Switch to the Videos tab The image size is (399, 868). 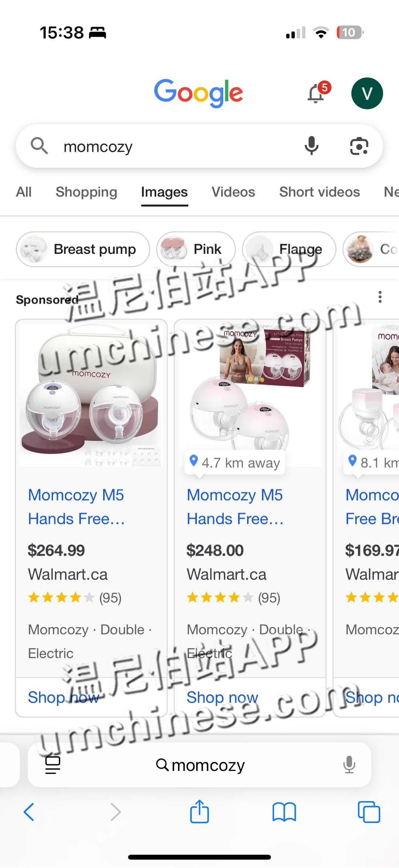click(x=233, y=192)
